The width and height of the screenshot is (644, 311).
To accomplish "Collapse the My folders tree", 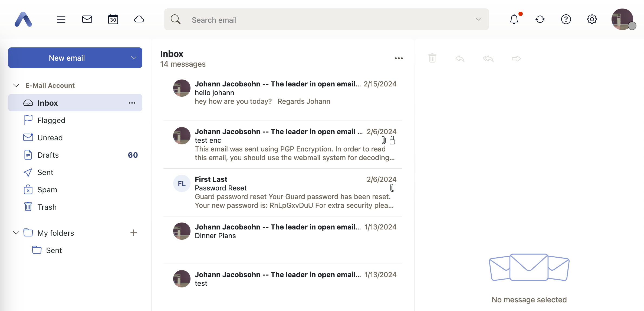I will [x=16, y=233].
